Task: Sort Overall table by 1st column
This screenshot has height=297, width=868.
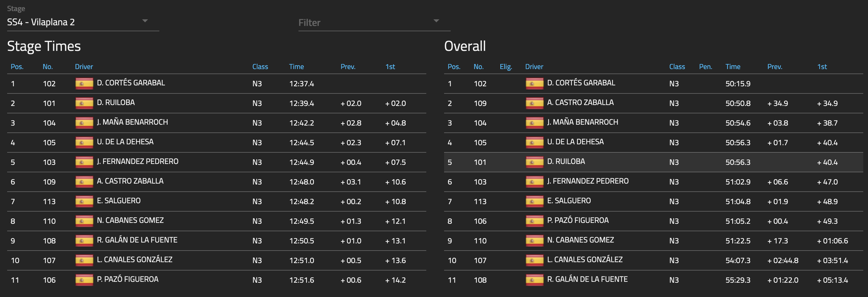Action: click(x=822, y=66)
